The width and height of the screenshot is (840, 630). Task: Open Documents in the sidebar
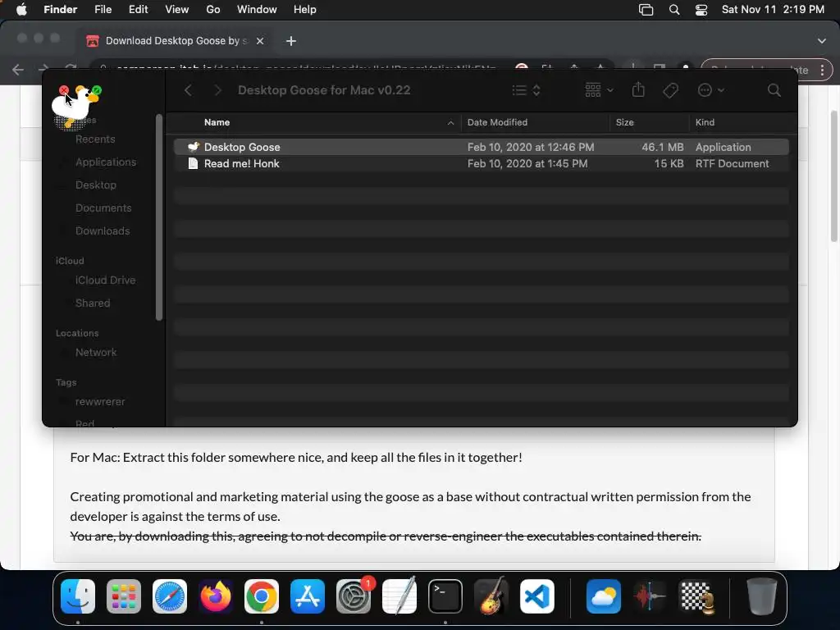click(x=103, y=208)
